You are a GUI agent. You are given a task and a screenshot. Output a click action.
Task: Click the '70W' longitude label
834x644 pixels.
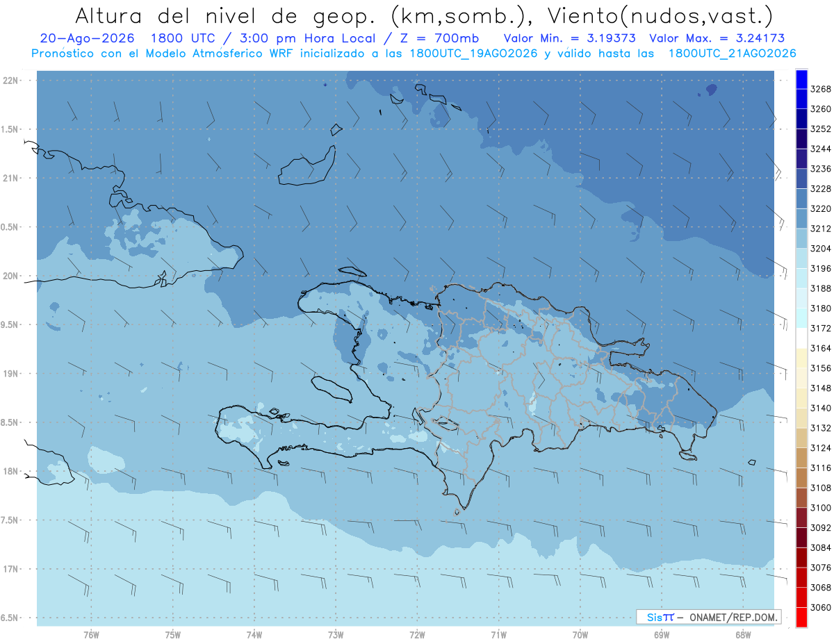tap(580, 635)
